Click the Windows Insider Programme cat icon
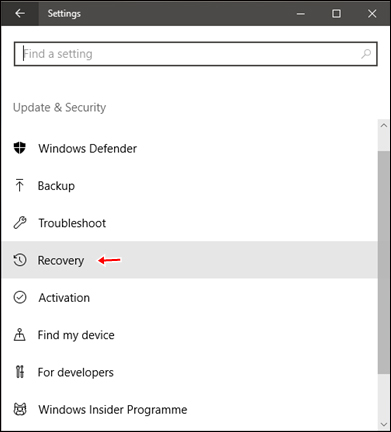This screenshot has width=391, height=432. (x=20, y=409)
